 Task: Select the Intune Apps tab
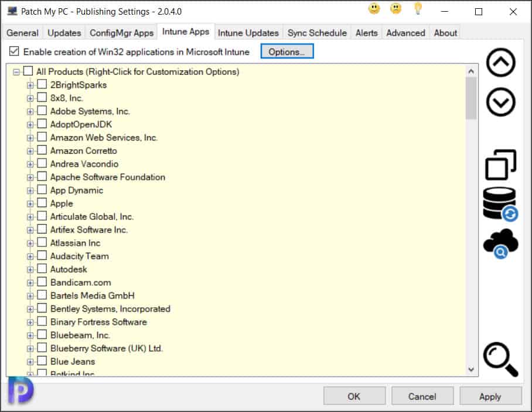pos(186,32)
